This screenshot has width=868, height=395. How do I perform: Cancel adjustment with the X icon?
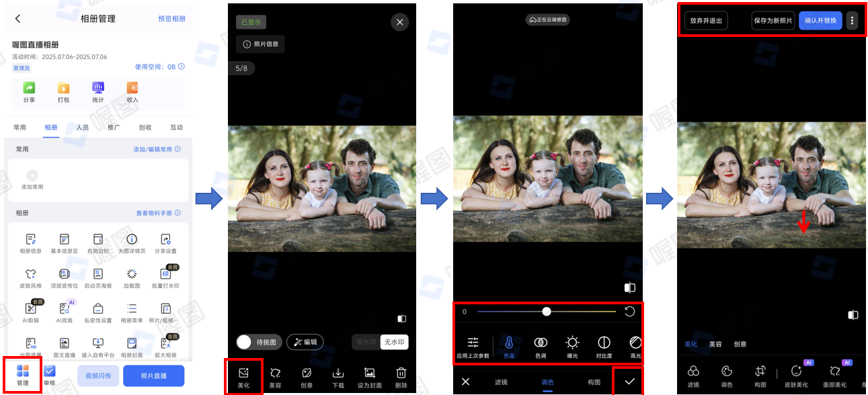coord(465,382)
